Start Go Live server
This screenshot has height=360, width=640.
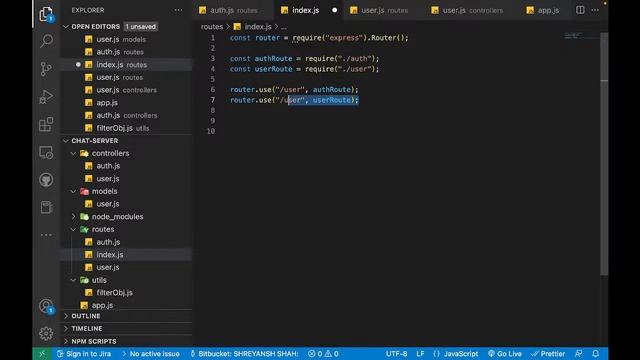(505, 353)
